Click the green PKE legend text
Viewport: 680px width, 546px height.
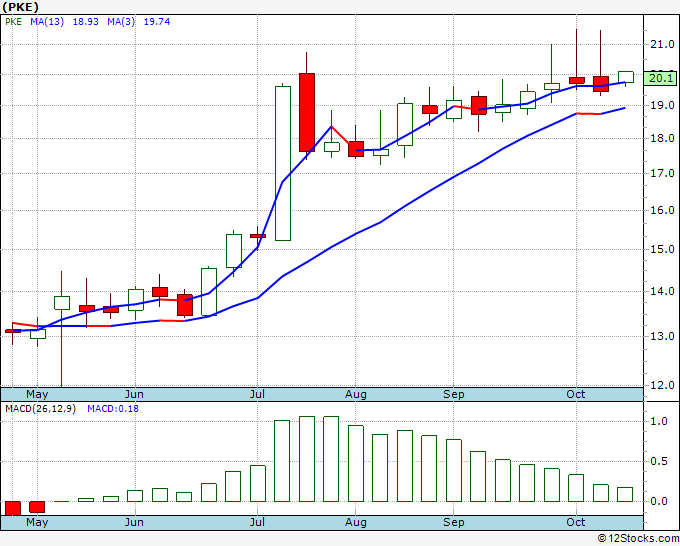coord(15,21)
